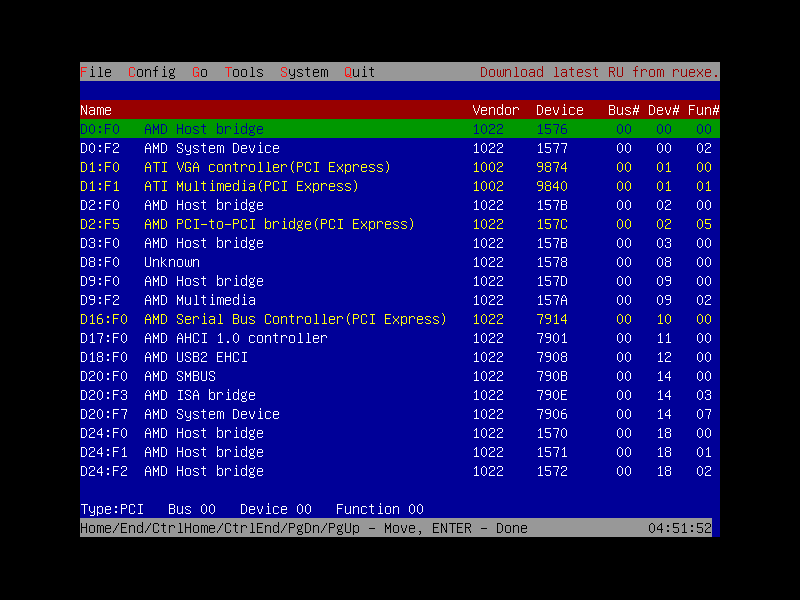800x600 pixels.
Task: Select the D16:F0 Serial Bus Controller row
Action: (400, 319)
